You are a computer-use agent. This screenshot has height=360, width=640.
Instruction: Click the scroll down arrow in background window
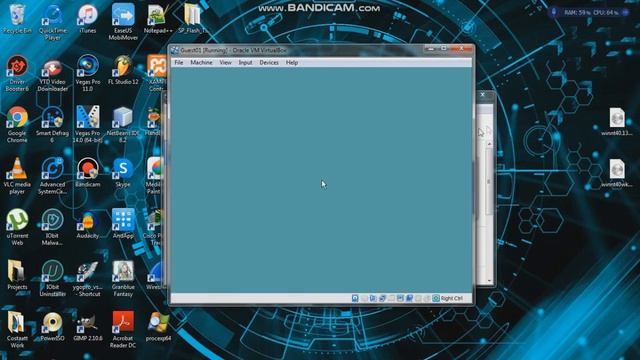pyautogui.click(x=489, y=281)
